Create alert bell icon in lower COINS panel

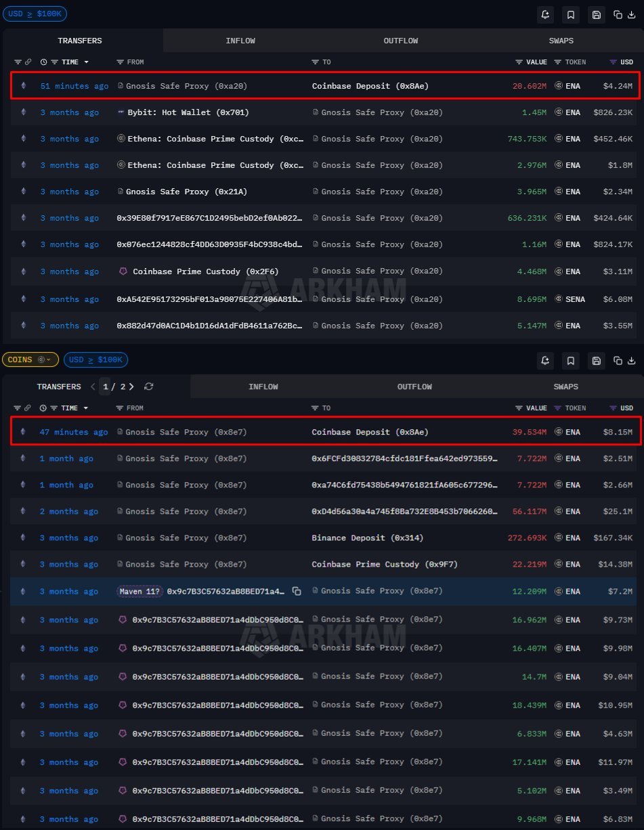(546, 360)
